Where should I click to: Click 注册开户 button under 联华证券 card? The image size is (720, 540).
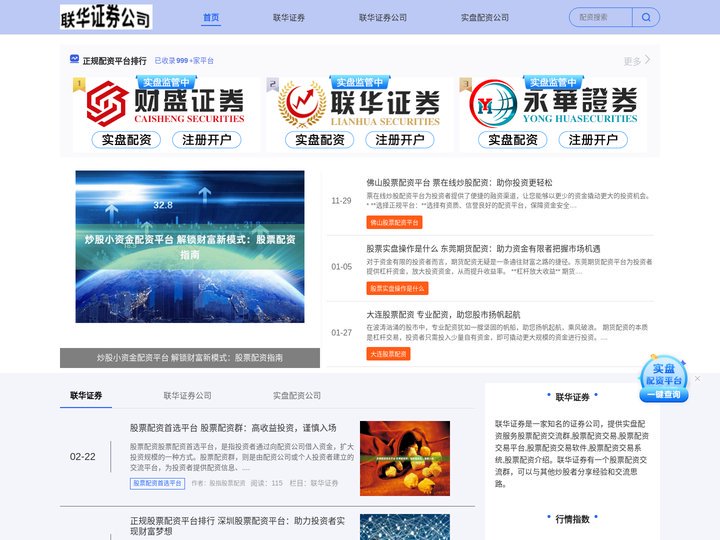[x=399, y=140]
